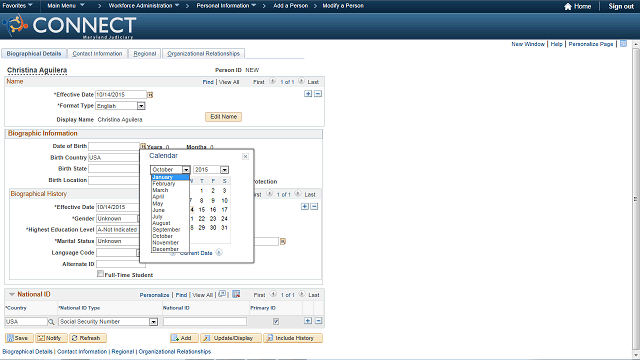Image resolution: width=640 pixels, height=360 pixels.
Task: Click the vertical page scrollbar
Action: pyautogui.click(x=636, y=200)
